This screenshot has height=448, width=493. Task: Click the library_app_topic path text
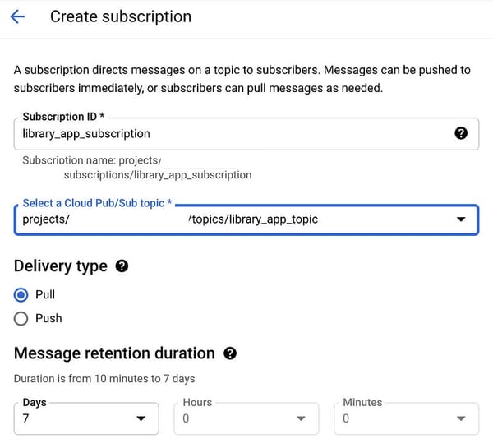[x=253, y=219]
